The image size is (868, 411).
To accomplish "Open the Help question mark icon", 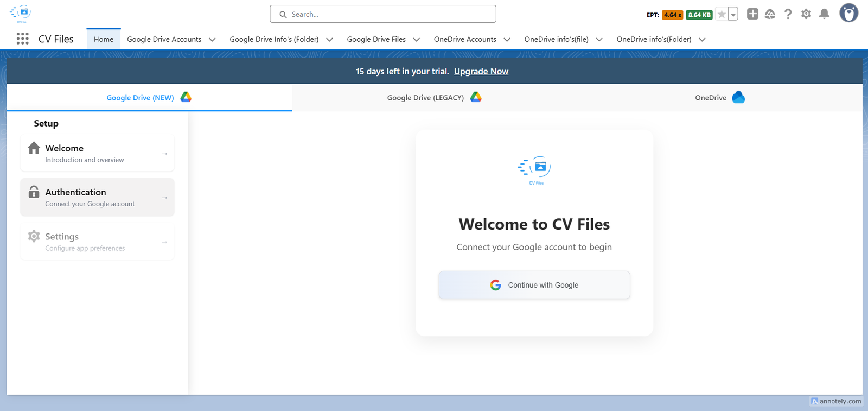I will 788,14.
